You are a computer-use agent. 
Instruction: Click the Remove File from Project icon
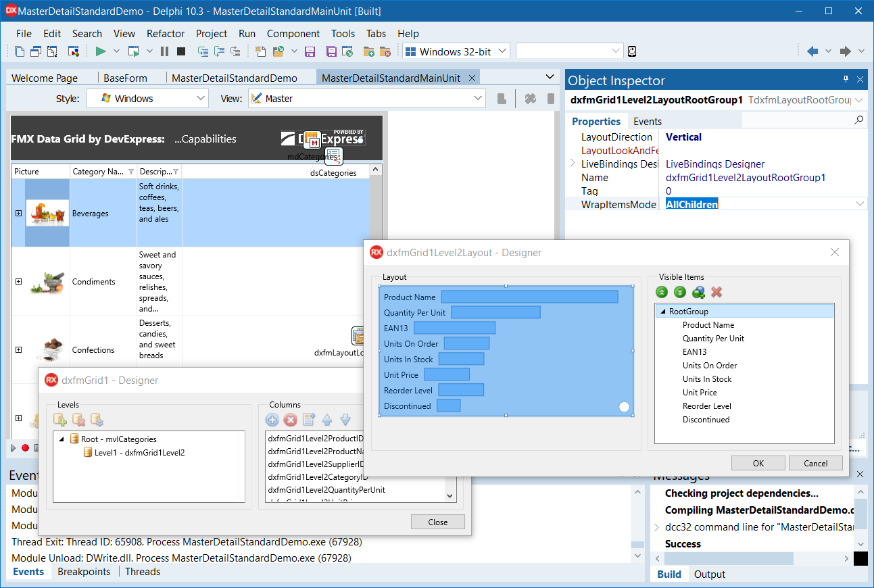click(385, 51)
